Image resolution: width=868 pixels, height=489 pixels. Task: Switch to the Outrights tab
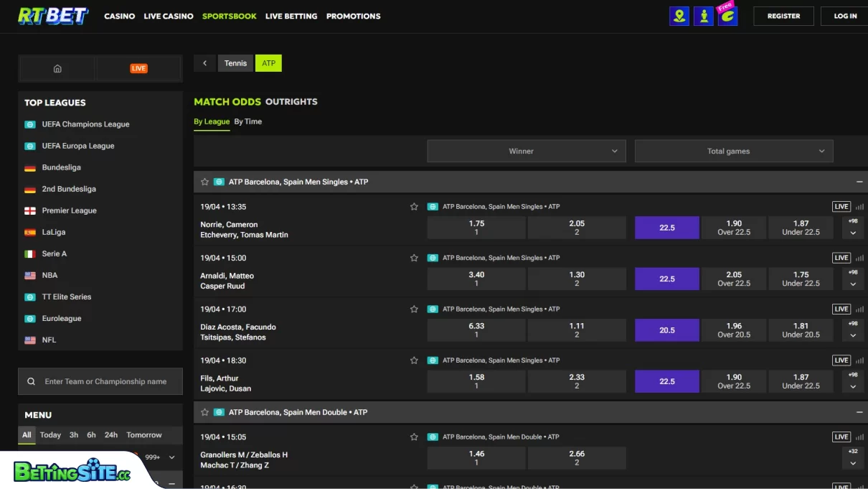(291, 102)
